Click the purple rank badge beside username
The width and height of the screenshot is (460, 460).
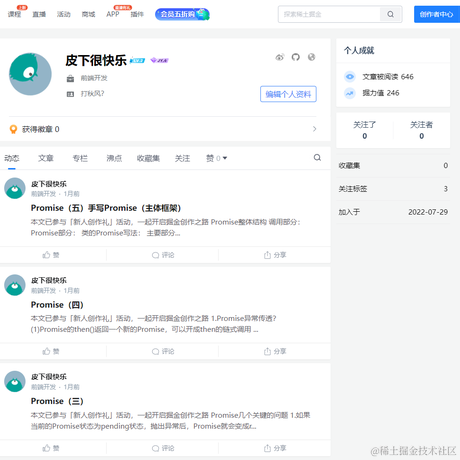point(159,60)
